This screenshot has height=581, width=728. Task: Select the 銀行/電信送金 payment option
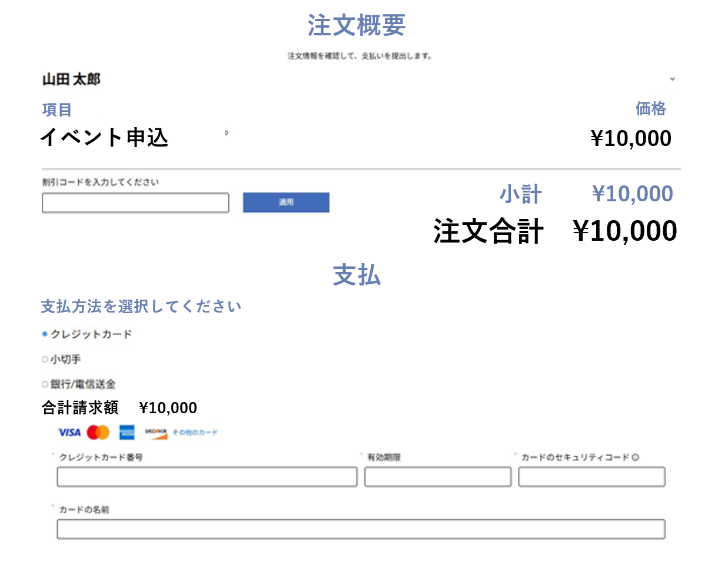tap(45, 384)
